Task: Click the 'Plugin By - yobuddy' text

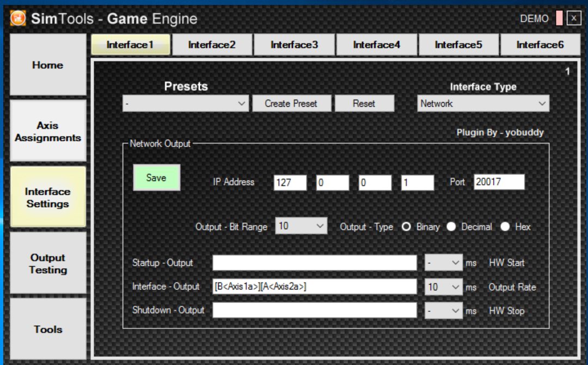Action: [500, 133]
